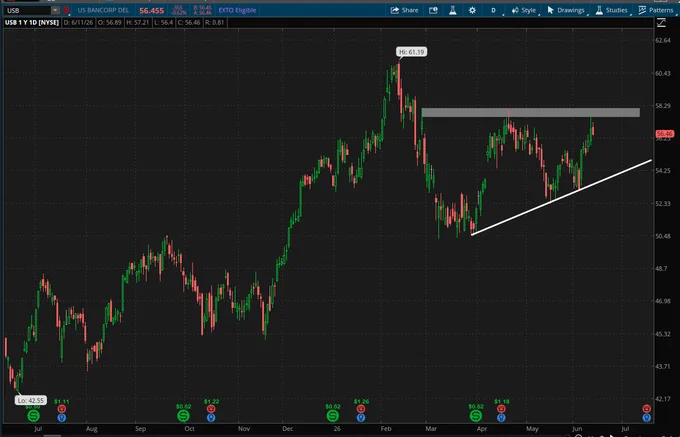Image resolution: width=680 pixels, height=437 pixels.
Task: Click the red symbol link icon
Action: pos(66,10)
